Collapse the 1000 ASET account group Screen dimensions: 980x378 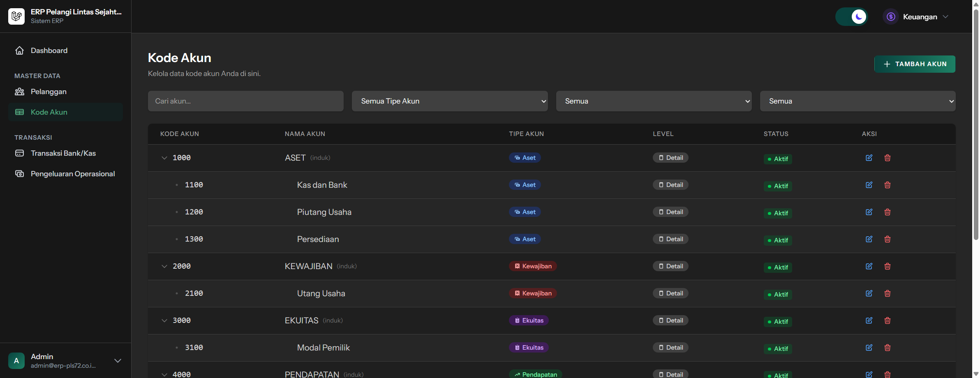[x=164, y=158]
